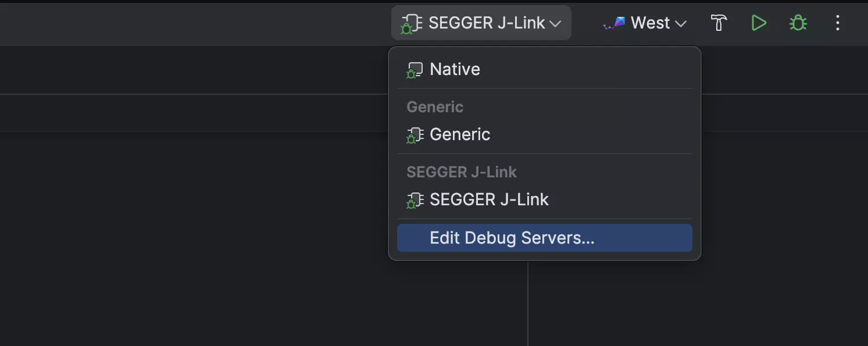The height and width of the screenshot is (346, 868).
Task: Click the debug-server chip icon beside the toolbar SEGGER J-Link
Action: [412, 24]
